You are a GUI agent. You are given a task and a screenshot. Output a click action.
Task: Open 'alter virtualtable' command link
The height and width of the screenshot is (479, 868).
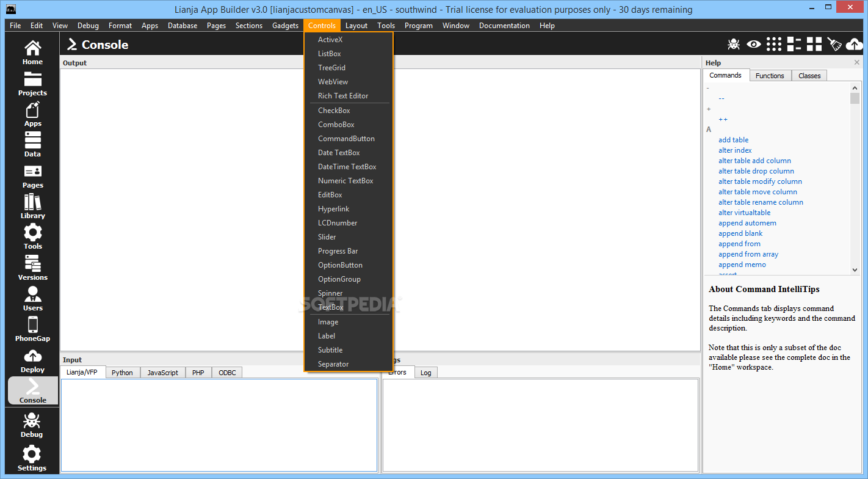pyautogui.click(x=744, y=213)
